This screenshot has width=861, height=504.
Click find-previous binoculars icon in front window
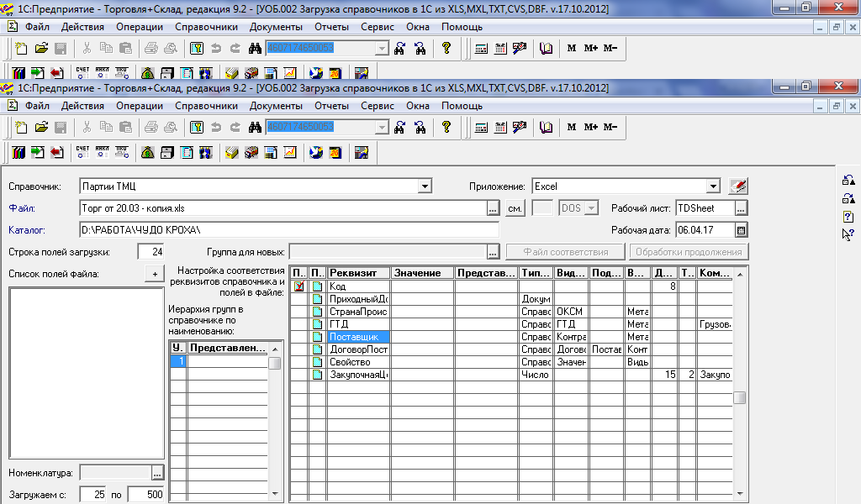coord(420,127)
